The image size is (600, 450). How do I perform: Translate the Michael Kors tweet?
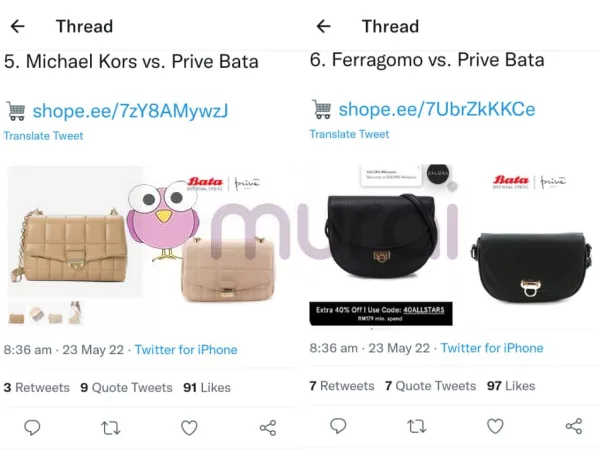pyautogui.click(x=43, y=136)
